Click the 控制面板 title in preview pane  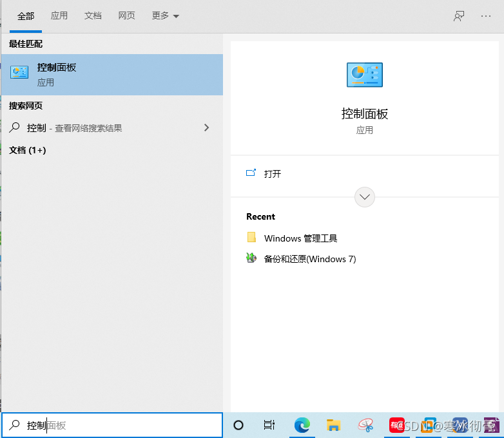point(365,114)
